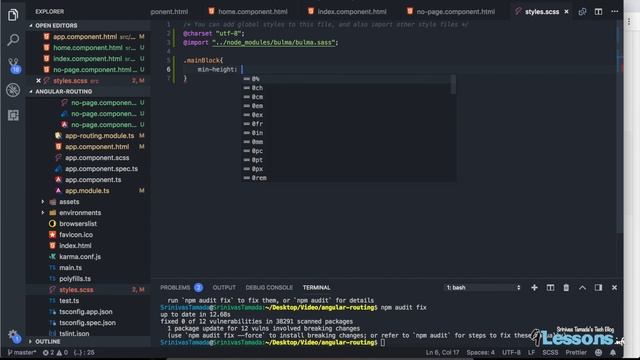Open app-routing.module.ts file
640x360 pixels.
pyautogui.click(x=99, y=136)
